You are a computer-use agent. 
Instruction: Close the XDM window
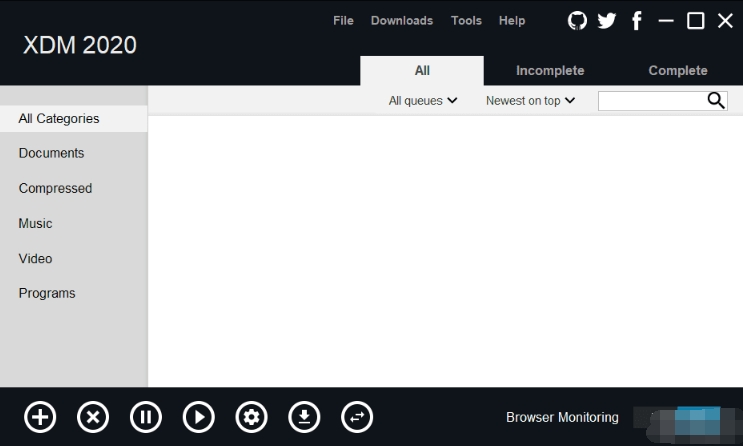click(725, 21)
